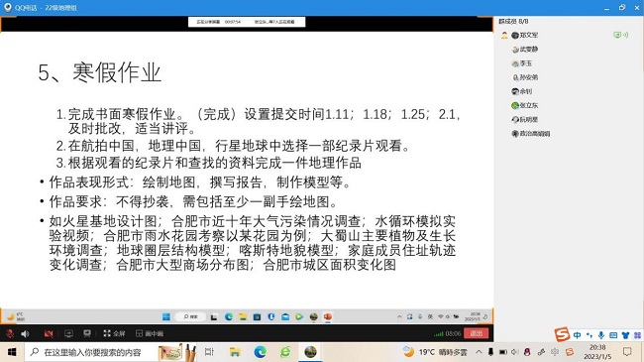The width and height of the screenshot is (644, 362).
Task: Click the share screen icon in call toolbar
Action: pyautogui.click(x=68, y=333)
